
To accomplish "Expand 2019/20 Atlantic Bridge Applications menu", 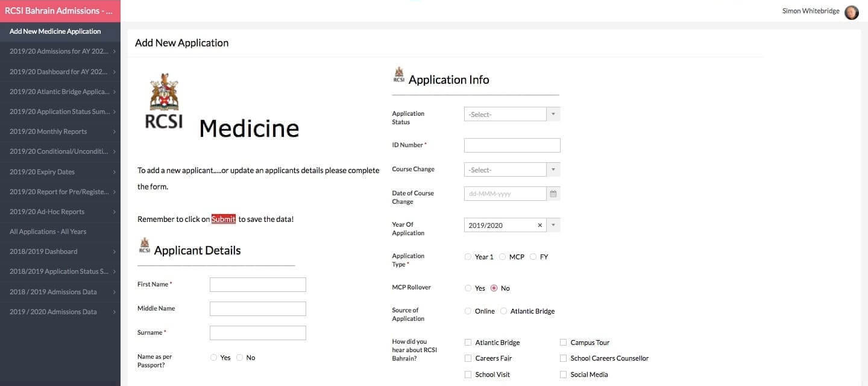I will point(60,92).
